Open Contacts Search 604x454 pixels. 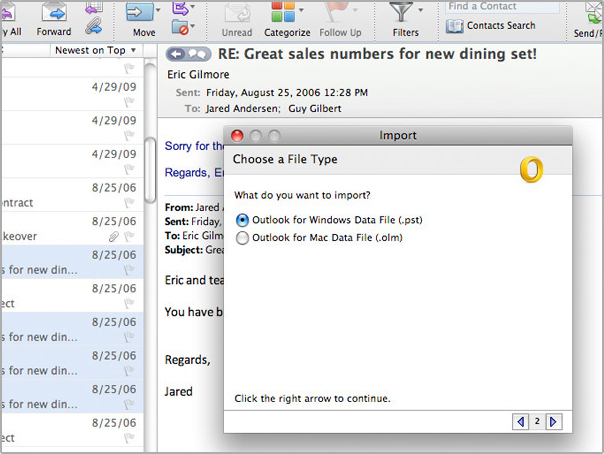[501, 26]
